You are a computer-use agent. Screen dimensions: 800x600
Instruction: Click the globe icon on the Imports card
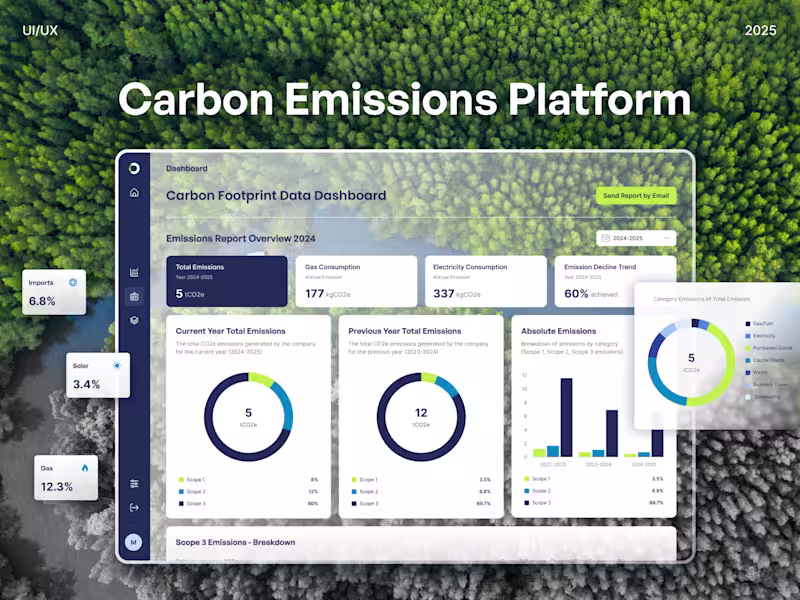[73, 282]
